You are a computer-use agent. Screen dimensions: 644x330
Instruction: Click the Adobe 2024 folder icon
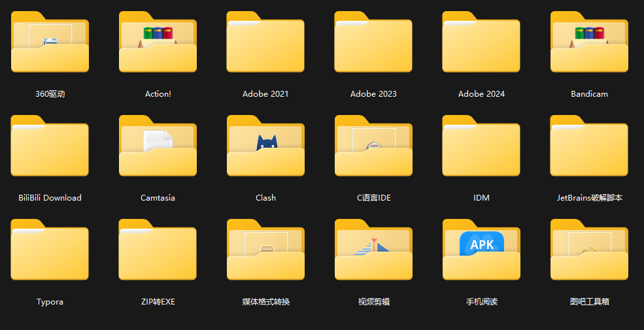pyautogui.click(x=481, y=43)
